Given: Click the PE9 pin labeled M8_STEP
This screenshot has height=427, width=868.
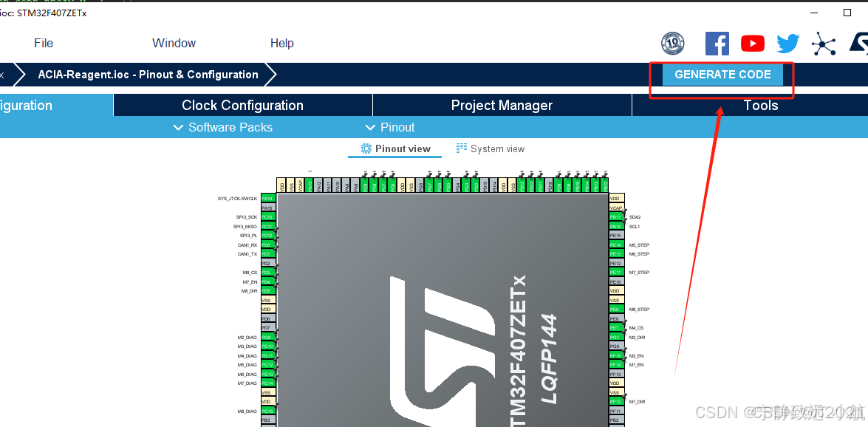Looking at the screenshot, I should coord(617,309).
